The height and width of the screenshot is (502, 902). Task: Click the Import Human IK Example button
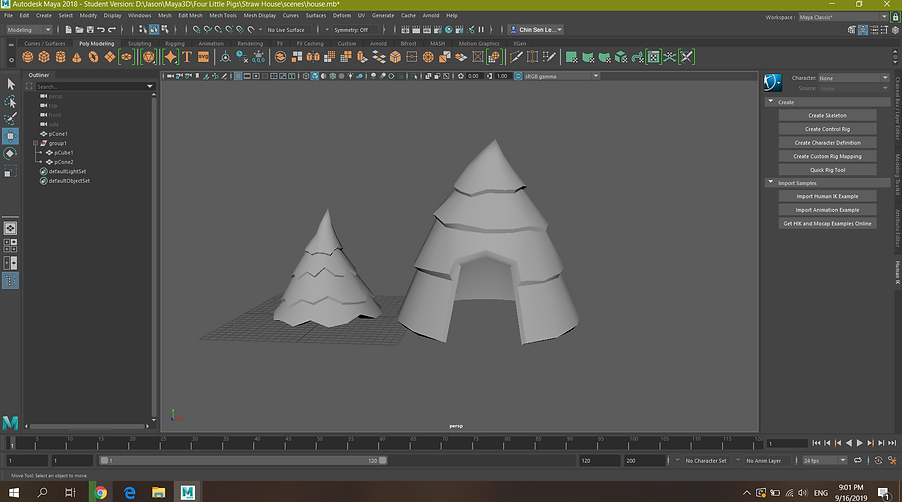(827, 197)
